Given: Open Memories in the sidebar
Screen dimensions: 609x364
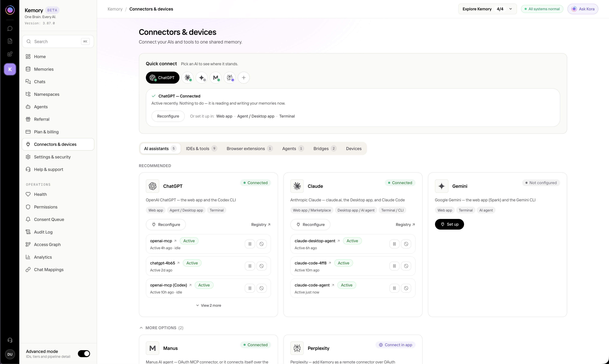Looking at the screenshot, I should click(58, 69).
